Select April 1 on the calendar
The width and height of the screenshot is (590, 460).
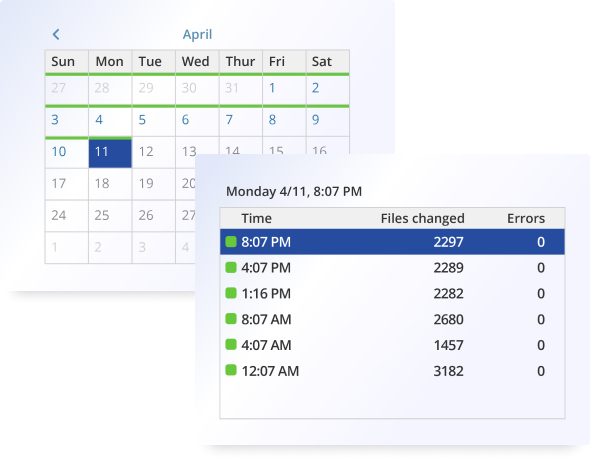[x=284, y=89]
